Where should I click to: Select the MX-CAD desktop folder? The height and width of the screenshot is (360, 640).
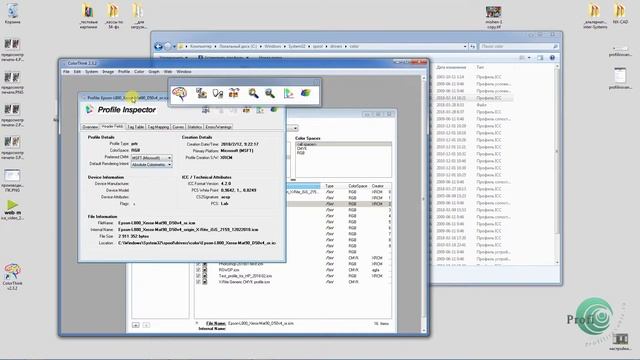click(620, 14)
